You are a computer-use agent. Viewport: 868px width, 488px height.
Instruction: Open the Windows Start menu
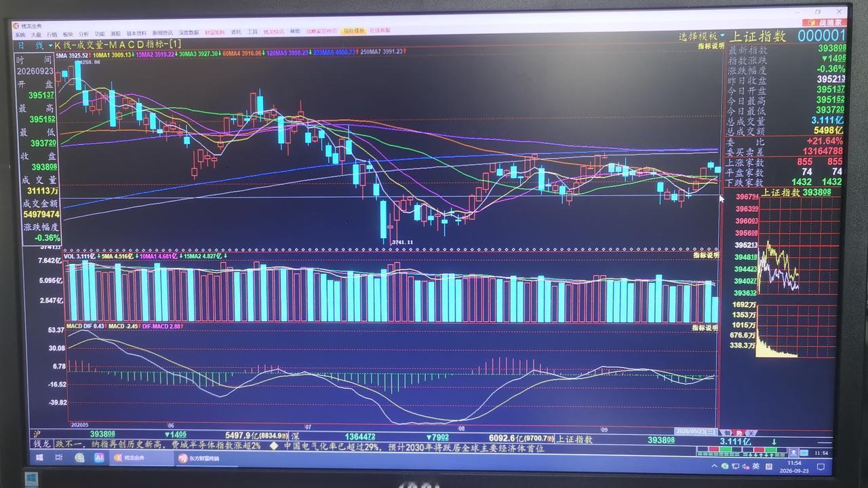41,457
